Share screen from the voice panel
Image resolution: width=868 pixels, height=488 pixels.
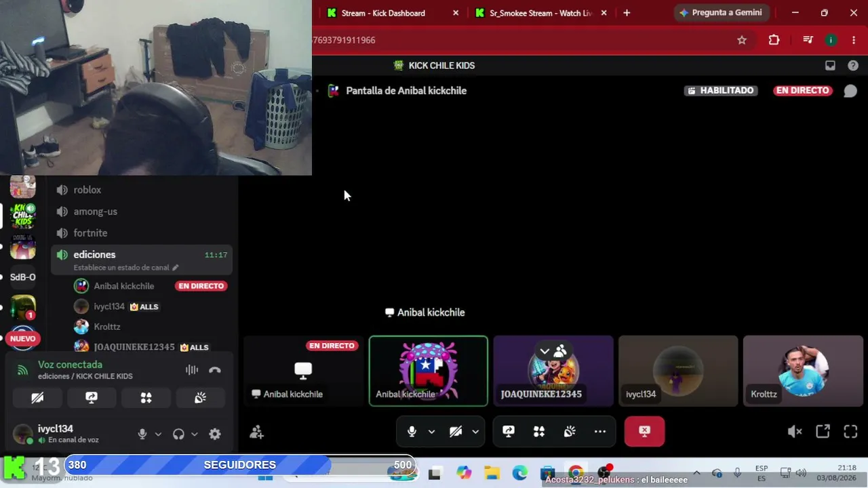[x=92, y=398]
